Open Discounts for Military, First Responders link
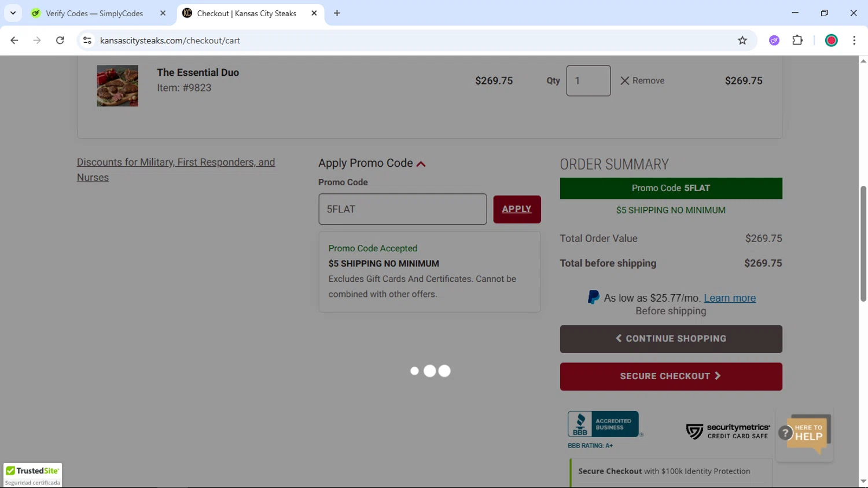This screenshot has height=488, width=868. coord(176,170)
